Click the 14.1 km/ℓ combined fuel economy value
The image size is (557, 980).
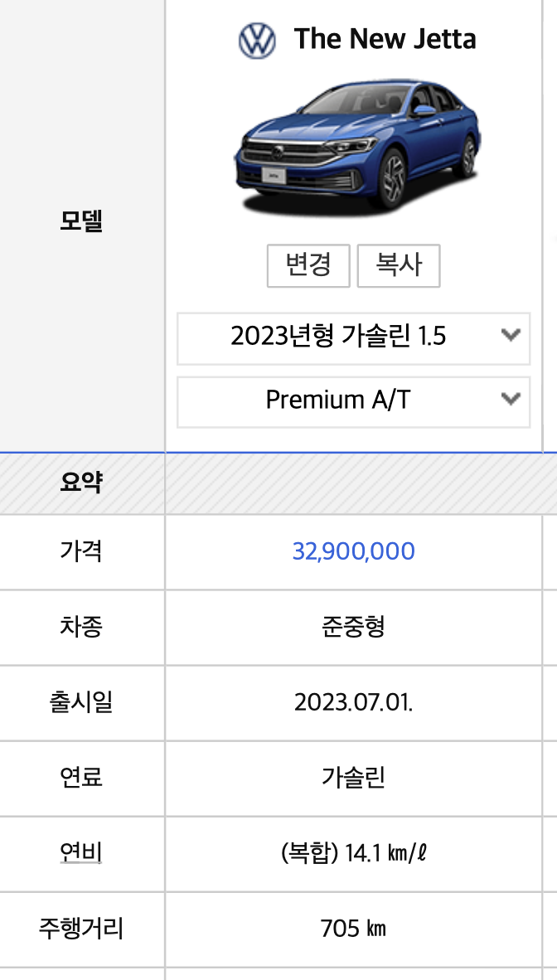(x=353, y=853)
